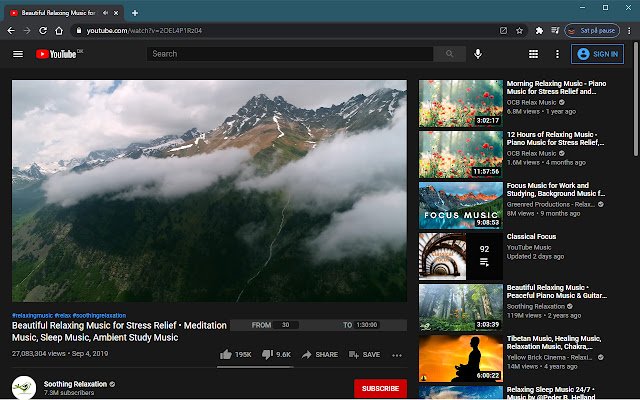
Task: Click the open-in-app icon in address bar
Action: [503, 31]
